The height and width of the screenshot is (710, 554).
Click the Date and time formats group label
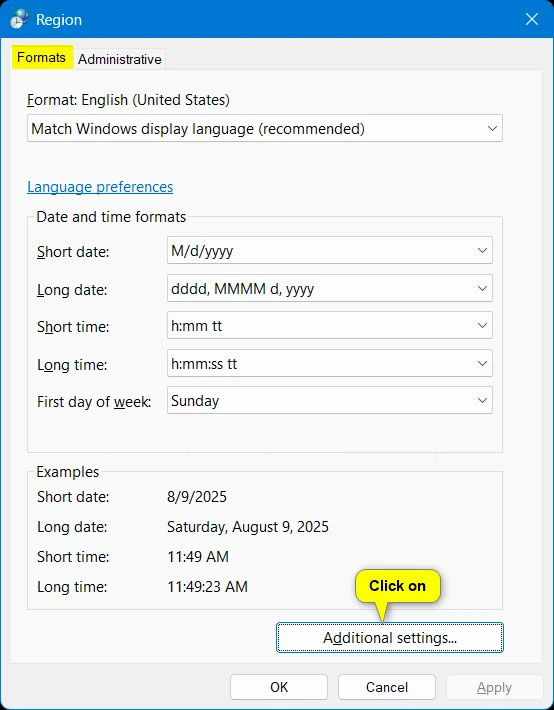coord(111,217)
